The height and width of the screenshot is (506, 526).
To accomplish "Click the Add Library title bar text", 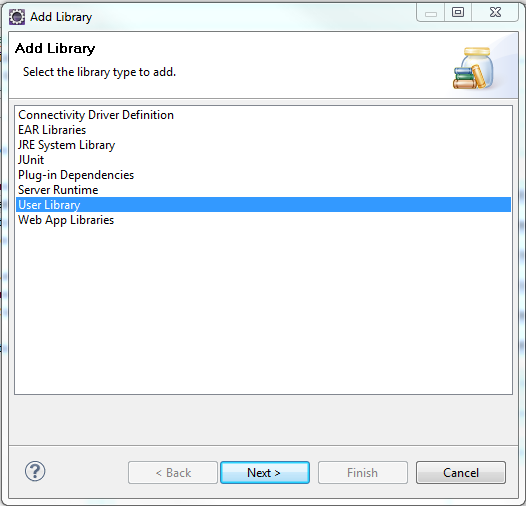I will [x=61, y=17].
